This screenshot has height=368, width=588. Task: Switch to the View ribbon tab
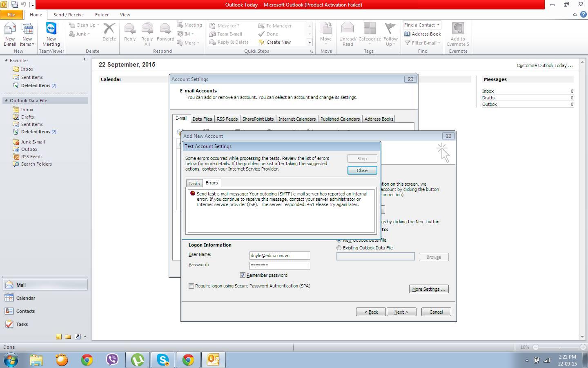coord(125,15)
